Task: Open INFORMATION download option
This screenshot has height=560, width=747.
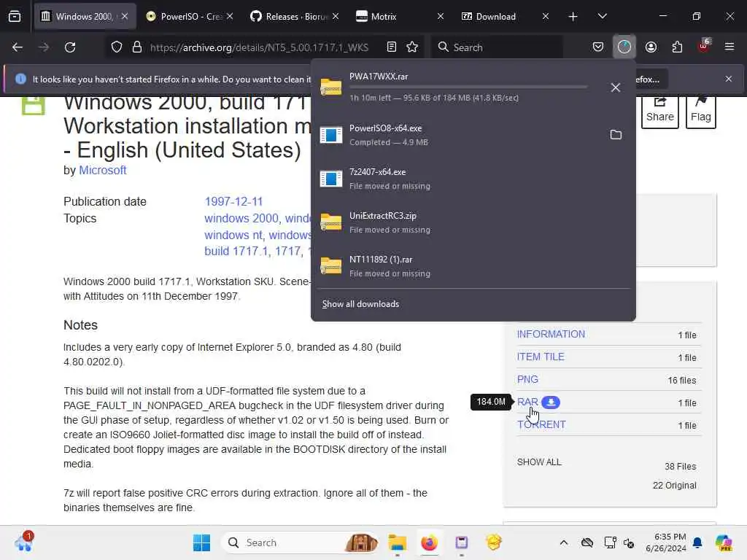Action: pyautogui.click(x=551, y=334)
